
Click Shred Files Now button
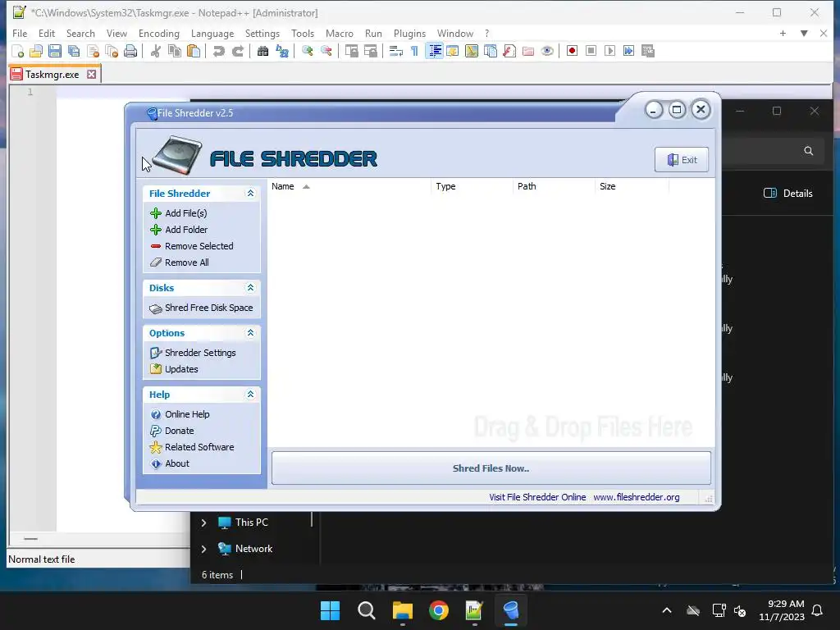pos(491,468)
